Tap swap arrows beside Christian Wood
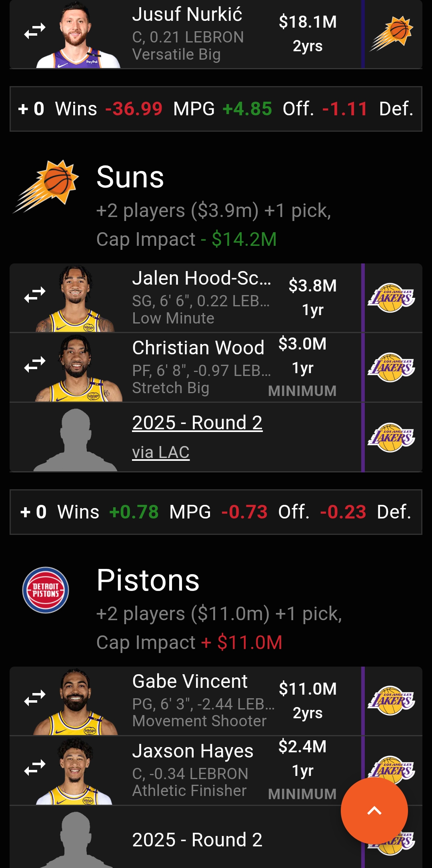Image resolution: width=432 pixels, height=868 pixels. point(35,364)
